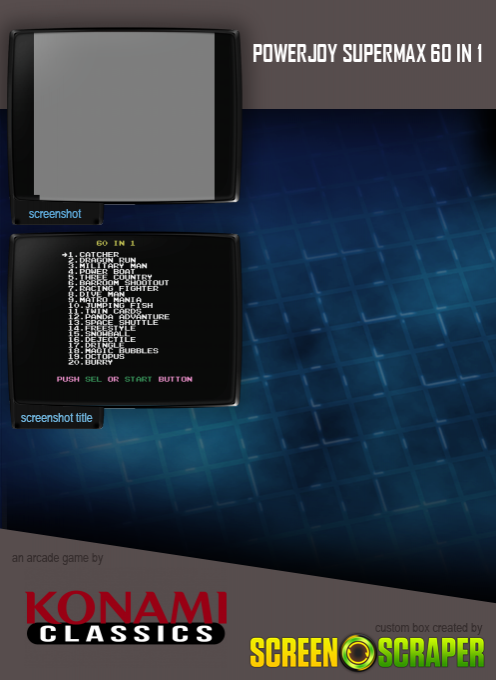The width and height of the screenshot is (496, 680).
Task: Click 'custom box created by' caption
Action: pyautogui.click(x=428, y=628)
